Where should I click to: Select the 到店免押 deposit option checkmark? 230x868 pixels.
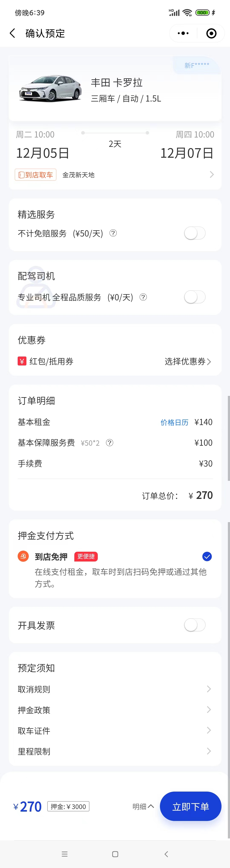click(207, 556)
